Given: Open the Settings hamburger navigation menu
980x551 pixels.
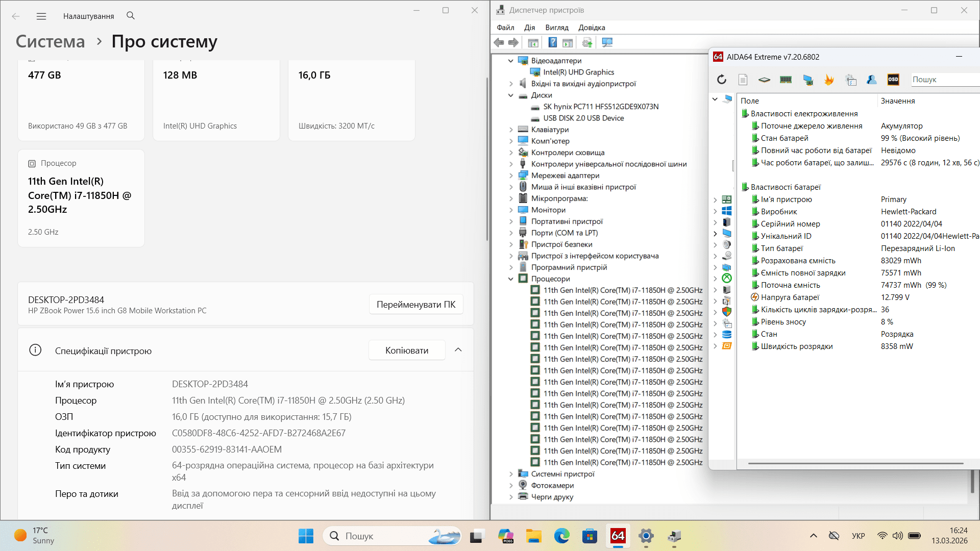Looking at the screenshot, I should [x=41, y=16].
